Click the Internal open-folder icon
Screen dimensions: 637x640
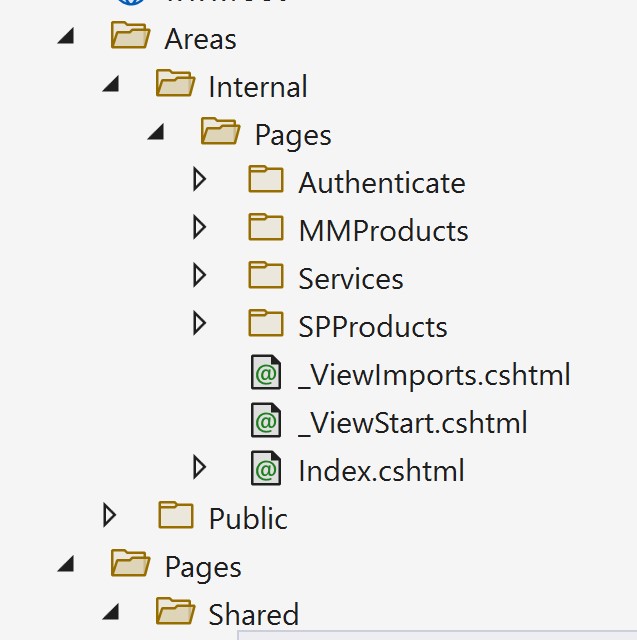tap(175, 83)
